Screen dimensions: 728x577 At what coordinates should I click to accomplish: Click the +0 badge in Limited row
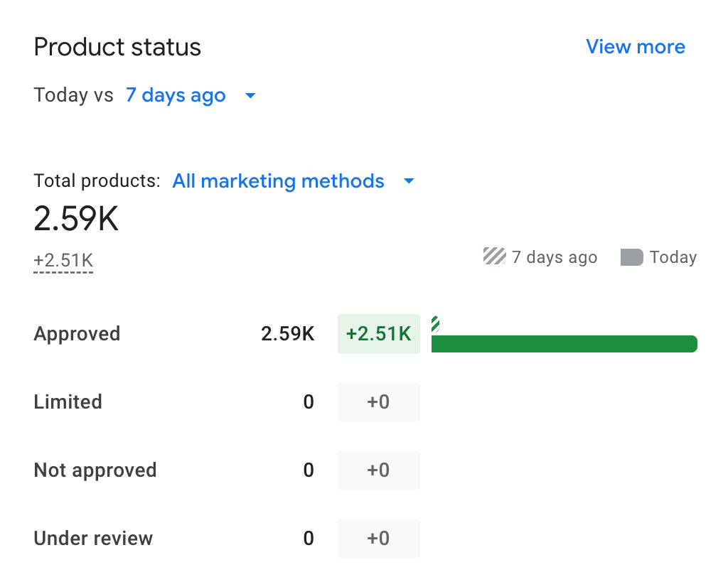tap(378, 402)
